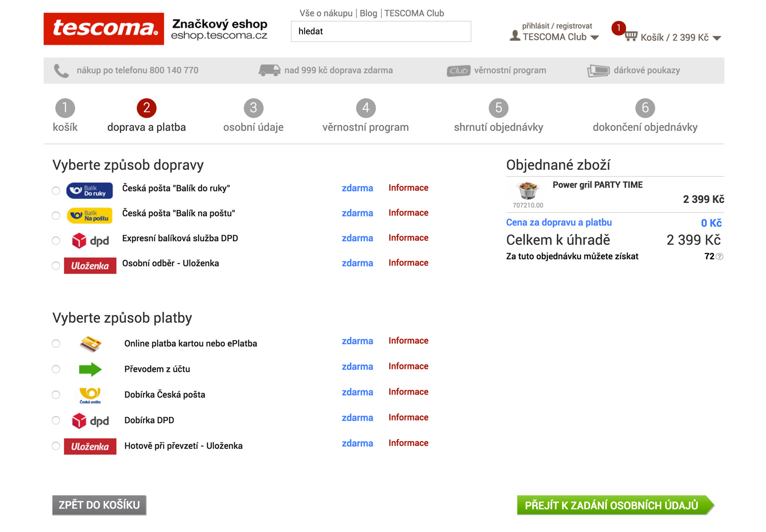
Task: Click nákup po telefonu 800 140 770
Action: click(138, 70)
